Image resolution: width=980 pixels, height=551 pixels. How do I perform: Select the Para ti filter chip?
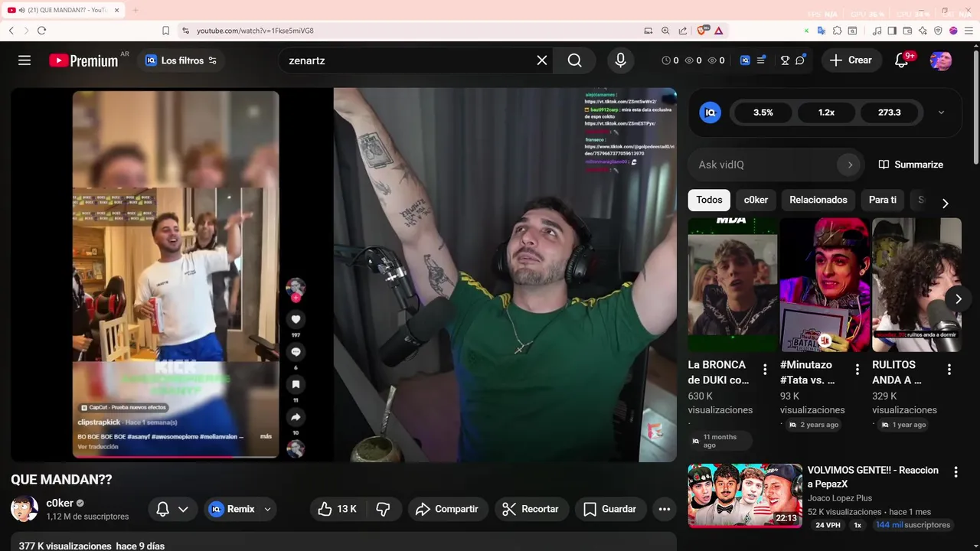pyautogui.click(x=883, y=200)
